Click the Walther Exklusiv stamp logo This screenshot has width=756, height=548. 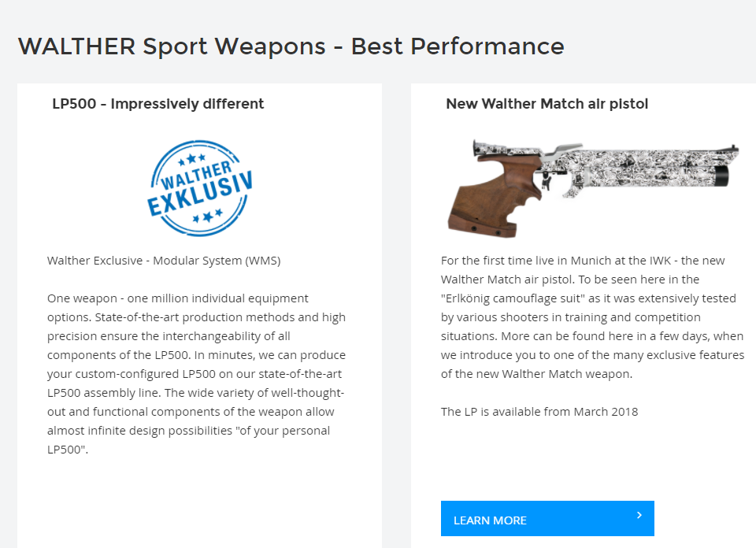pos(199,188)
